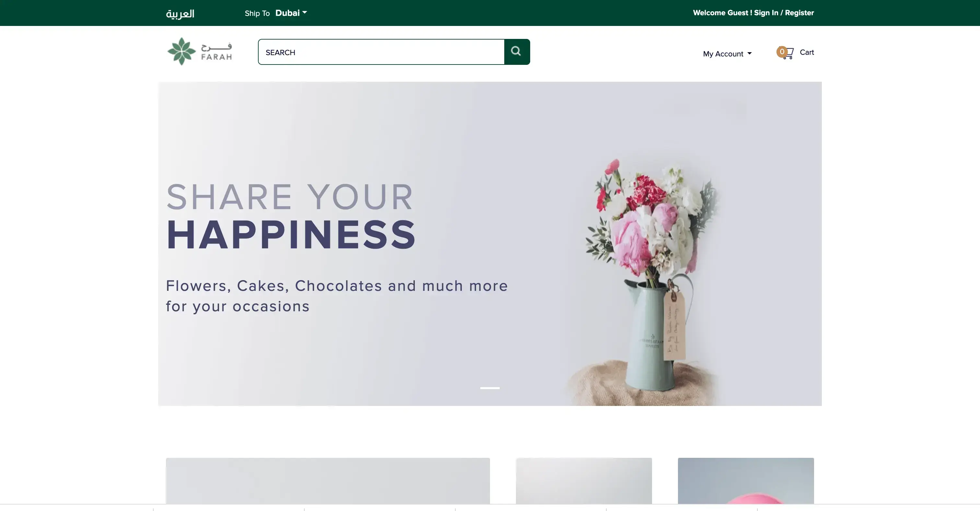Open the wide gray category card
This screenshot has height=511, width=980.
pyautogui.click(x=328, y=481)
